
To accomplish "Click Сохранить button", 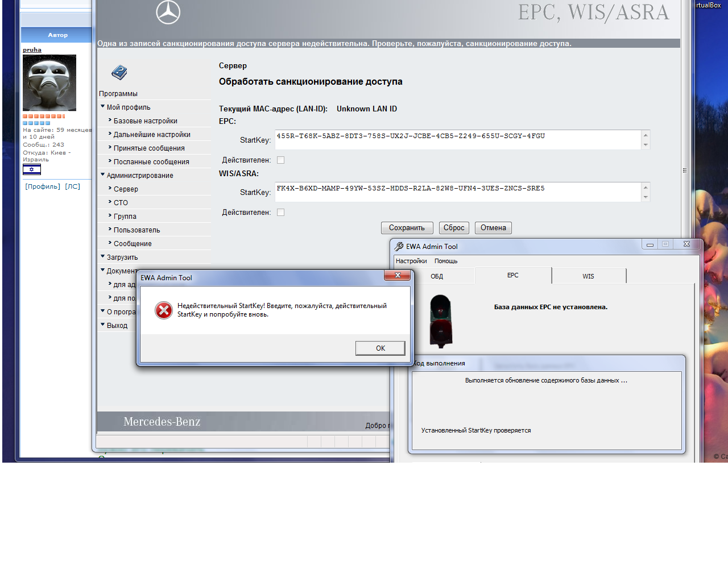I will [407, 228].
